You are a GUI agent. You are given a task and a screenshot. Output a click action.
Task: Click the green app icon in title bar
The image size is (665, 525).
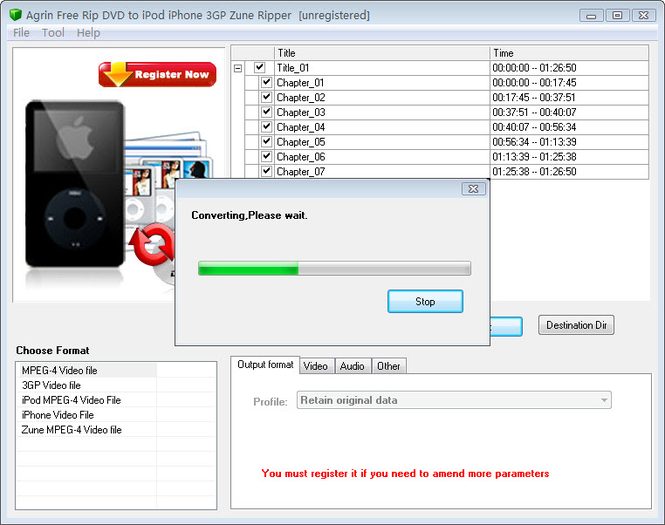click(x=15, y=15)
